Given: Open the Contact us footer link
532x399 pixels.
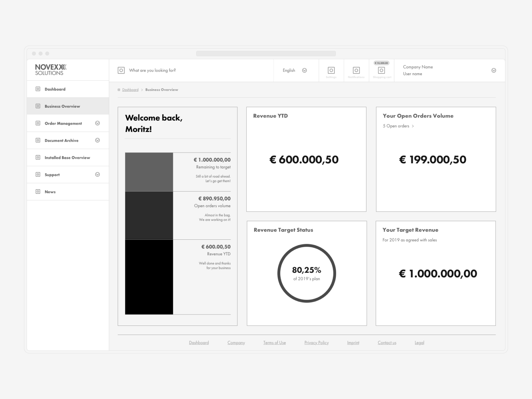Looking at the screenshot, I should tap(387, 343).
